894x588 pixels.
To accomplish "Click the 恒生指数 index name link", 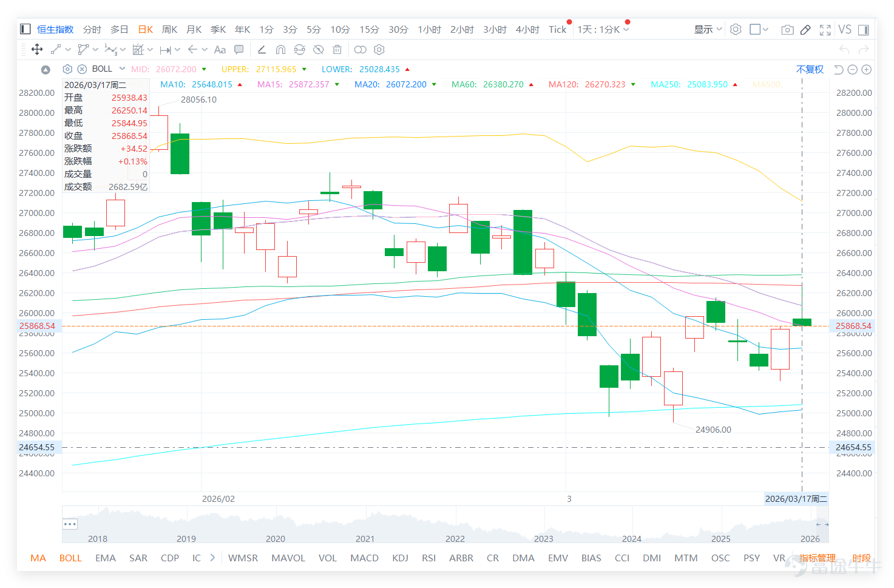I will coord(55,30).
